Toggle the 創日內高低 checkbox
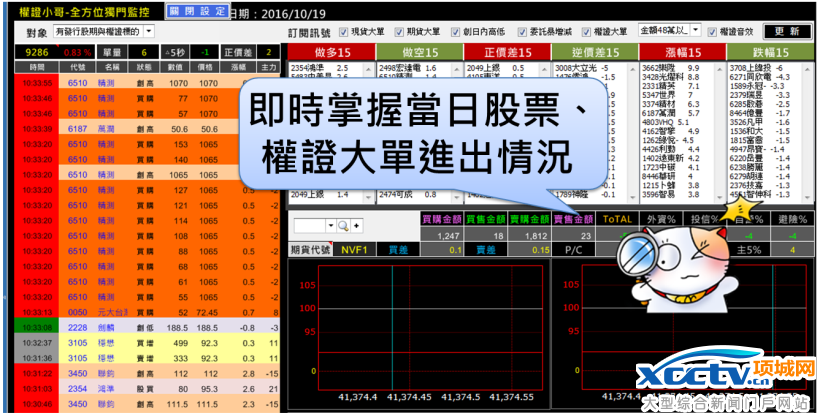This screenshot has width=820, height=416. tap(456, 32)
